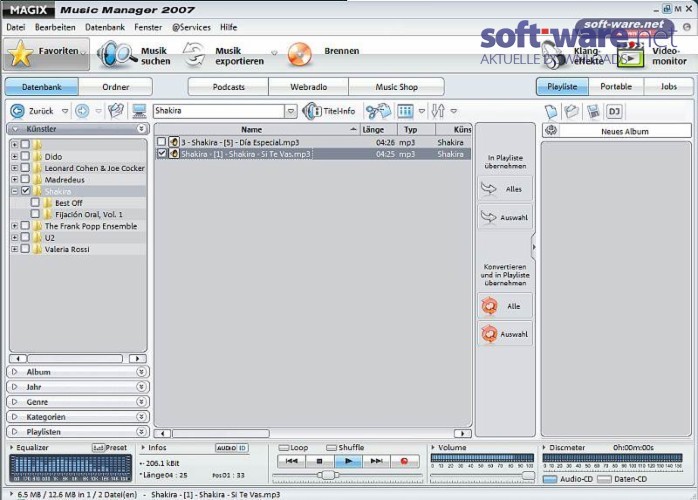The image size is (698, 500).
Task: Open the Zurück history dropdown arrow
Action: click(65, 111)
